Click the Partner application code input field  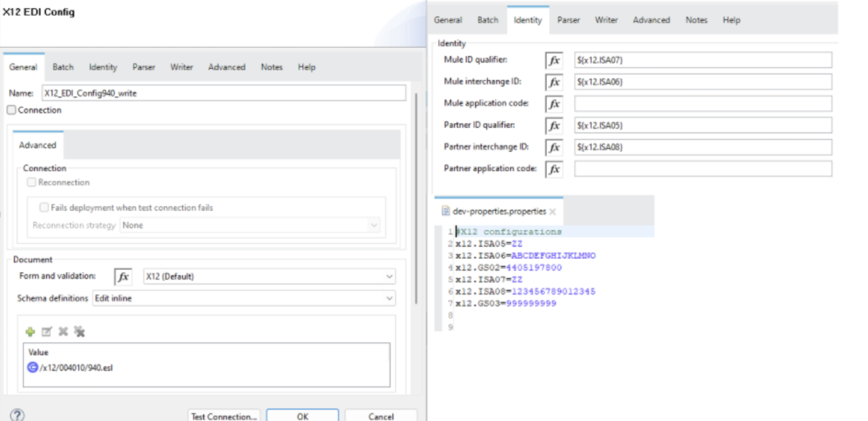pos(703,169)
